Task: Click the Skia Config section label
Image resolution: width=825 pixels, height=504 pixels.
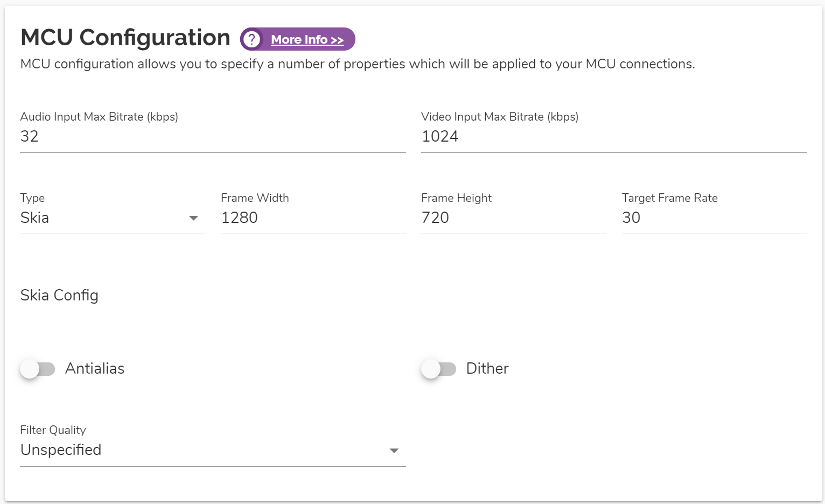Action: (59, 296)
